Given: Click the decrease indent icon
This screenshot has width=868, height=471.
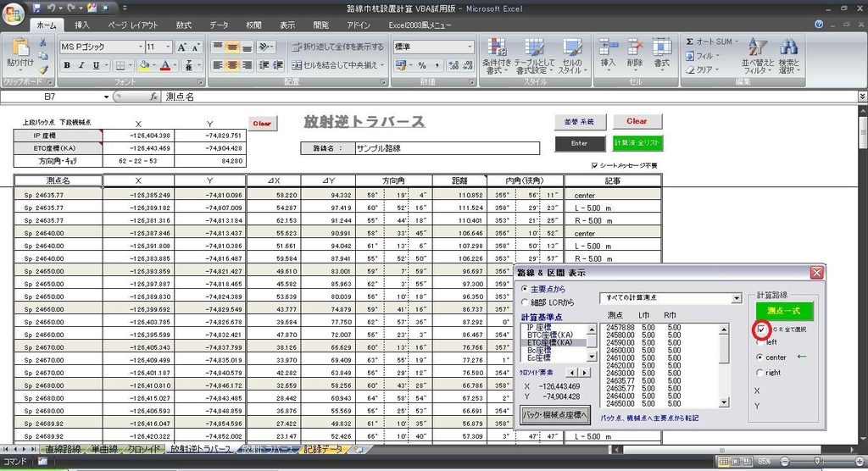Looking at the screenshot, I should coord(264,65).
